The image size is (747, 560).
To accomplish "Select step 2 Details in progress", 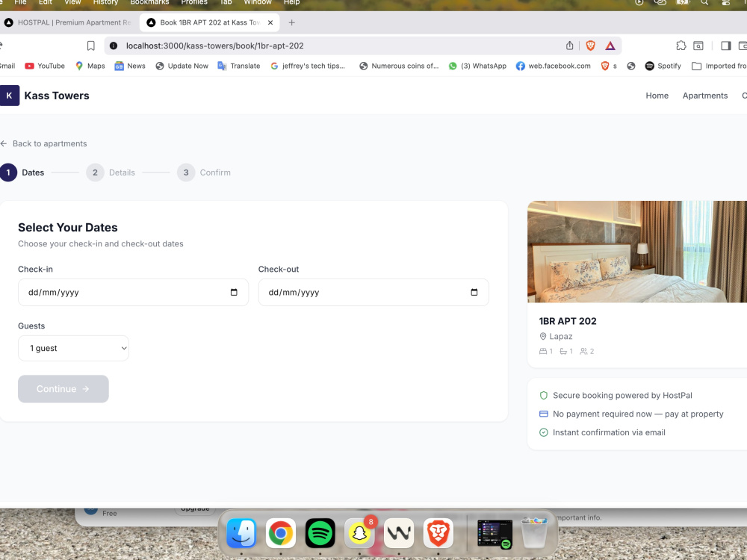I will pos(111,172).
